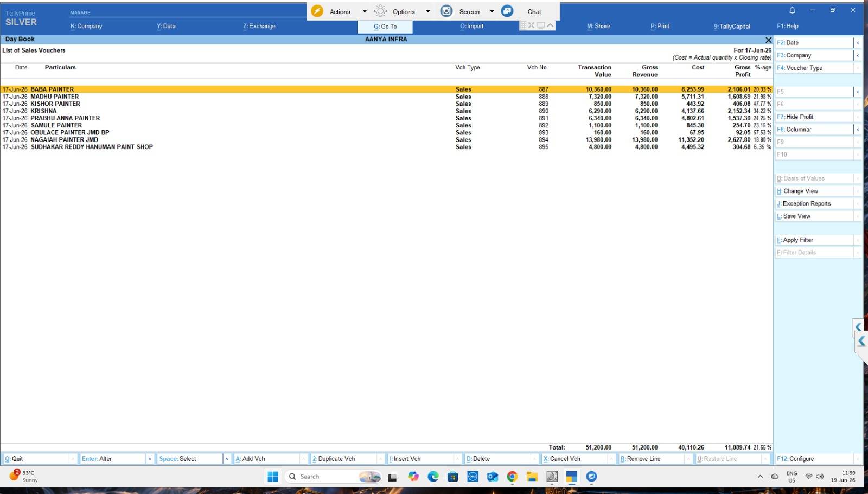The height and width of the screenshot is (494, 868).
Task: Show hidden system tray icons
Action: coord(760,477)
